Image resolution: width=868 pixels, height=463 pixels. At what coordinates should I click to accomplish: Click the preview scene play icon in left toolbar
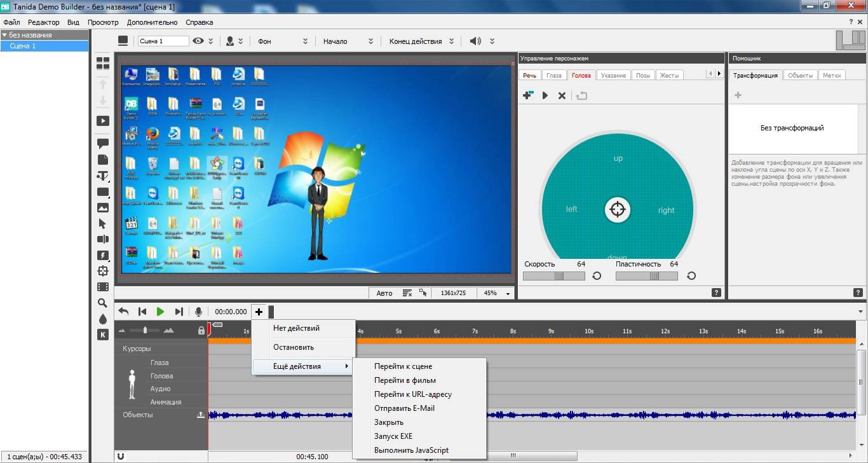click(102, 121)
